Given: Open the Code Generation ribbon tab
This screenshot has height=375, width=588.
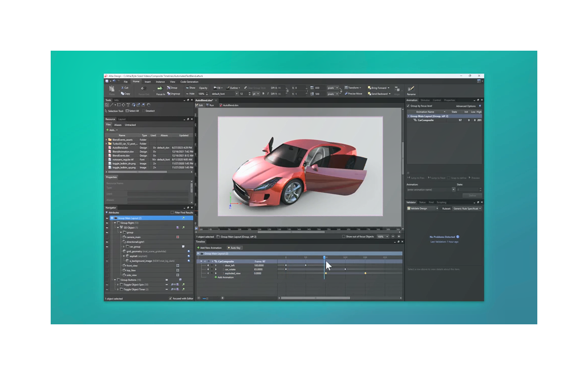Looking at the screenshot, I should click(x=189, y=82).
